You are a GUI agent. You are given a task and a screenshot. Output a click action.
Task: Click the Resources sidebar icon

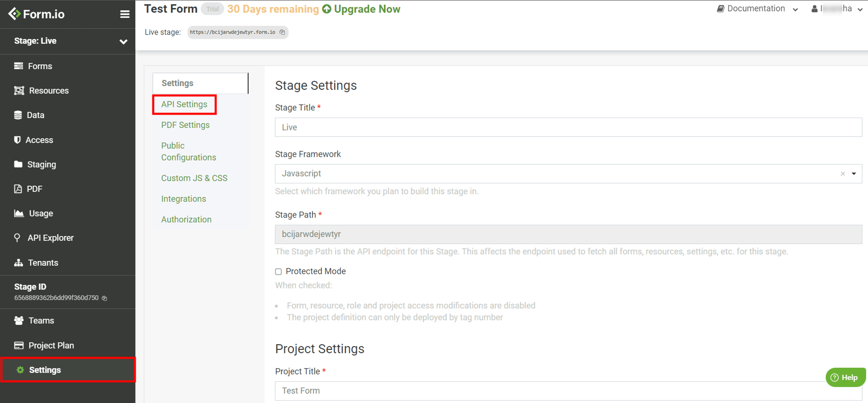point(19,90)
